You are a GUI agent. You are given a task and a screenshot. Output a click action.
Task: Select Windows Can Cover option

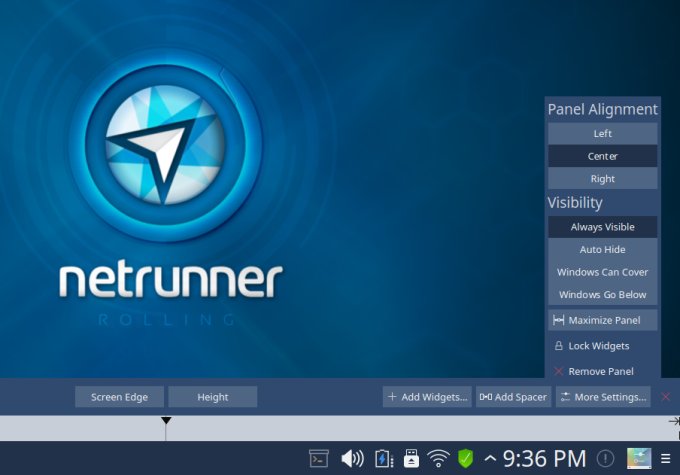(602, 272)
